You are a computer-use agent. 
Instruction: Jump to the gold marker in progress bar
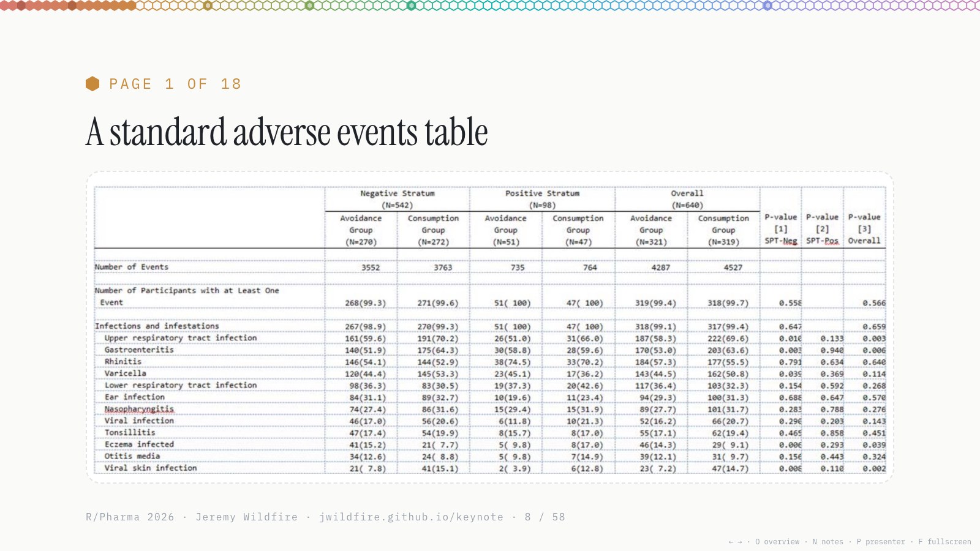point(208,6)
